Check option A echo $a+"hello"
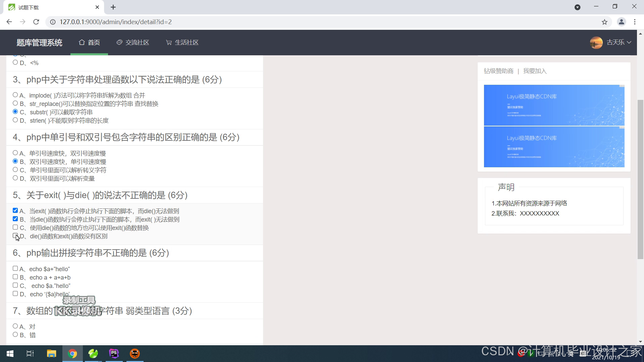Image resolution: width=644 pixels, height=362 pixels. [15, 268]
